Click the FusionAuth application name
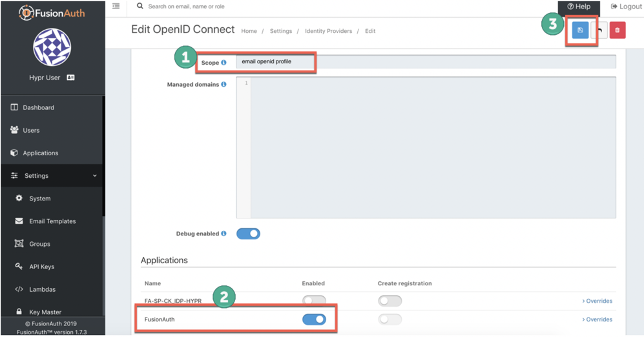This screenshot has width=644, height=337. (160, 320)
